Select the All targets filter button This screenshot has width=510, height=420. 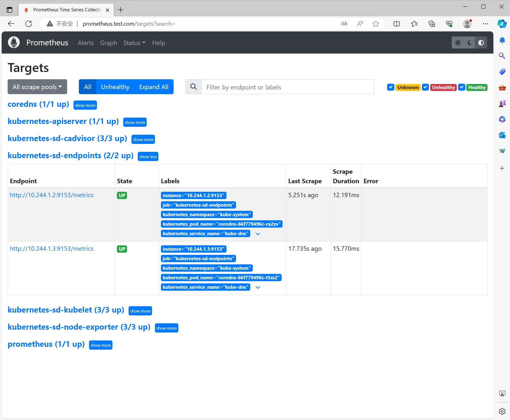[87, 87]
